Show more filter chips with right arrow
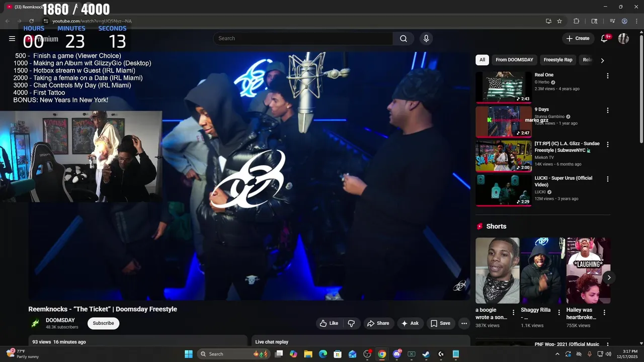 [602, 60]
